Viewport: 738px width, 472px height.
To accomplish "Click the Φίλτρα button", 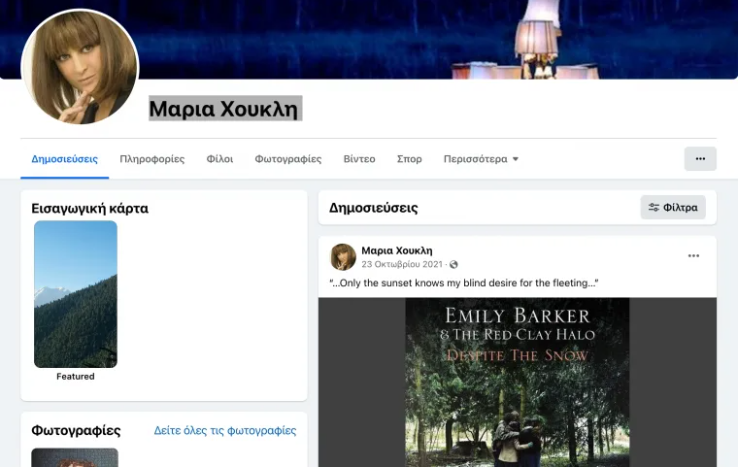I will pyautogui.click(x=673, y=208).
